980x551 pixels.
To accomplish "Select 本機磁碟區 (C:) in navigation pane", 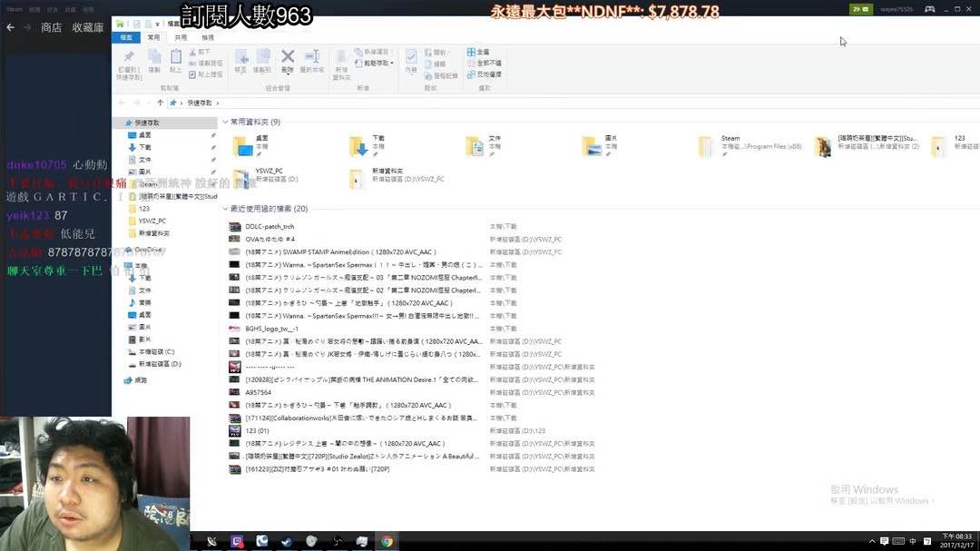I will click(156, 351).
